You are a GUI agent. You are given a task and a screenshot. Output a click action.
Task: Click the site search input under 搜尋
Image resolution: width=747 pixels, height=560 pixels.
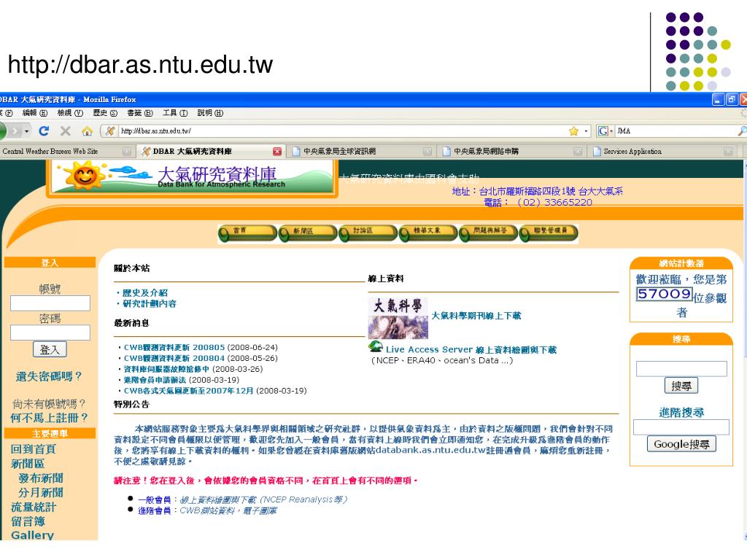tap(681, 368)
